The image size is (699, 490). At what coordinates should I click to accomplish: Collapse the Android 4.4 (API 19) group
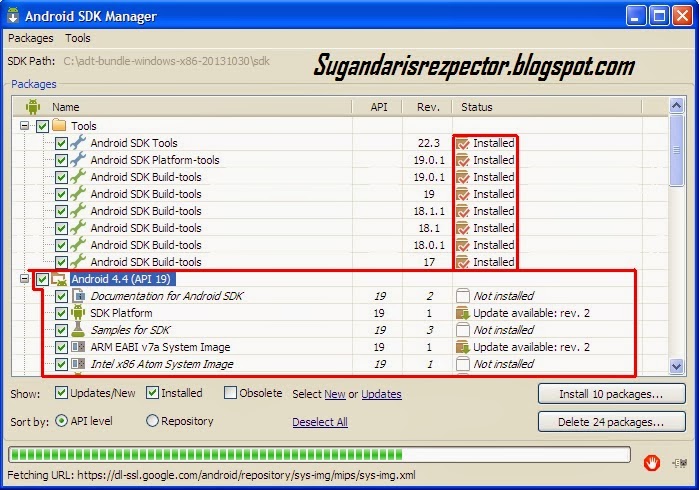click(25, 279)
